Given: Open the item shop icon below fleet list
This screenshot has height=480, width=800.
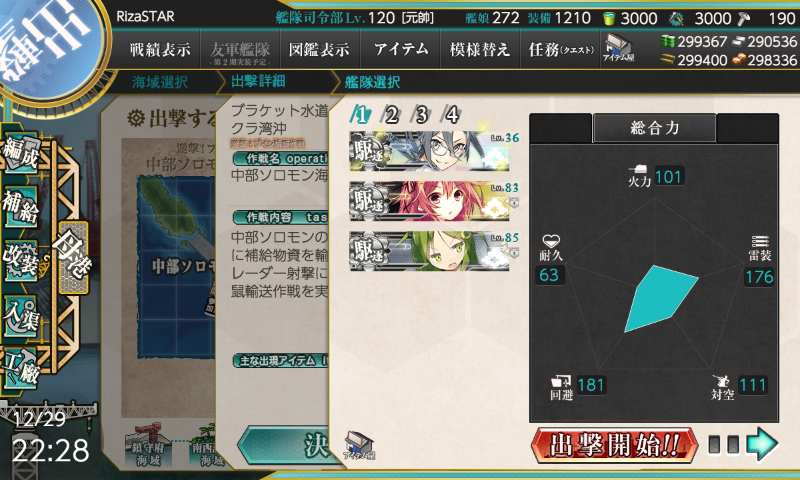Looking at the screenshot, I should pos(359,445).
